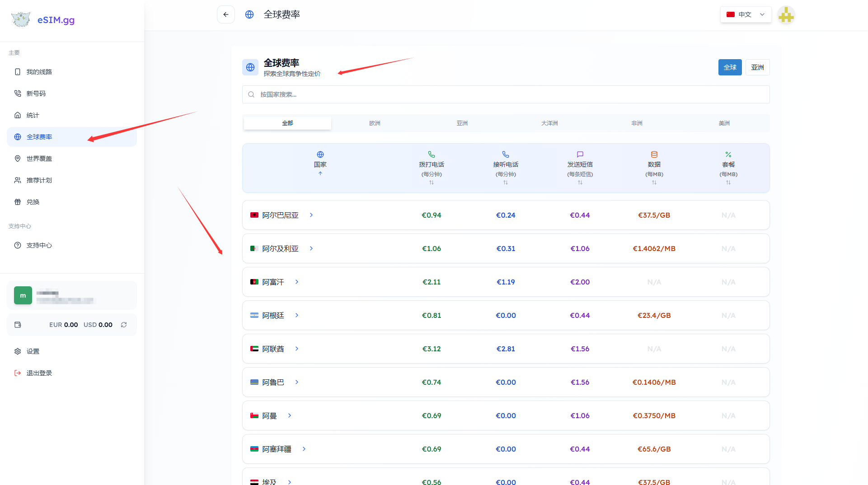Switch to the 大洋洲 tab
This screenshot has width=868, height=485.
[x=549, y=123]
